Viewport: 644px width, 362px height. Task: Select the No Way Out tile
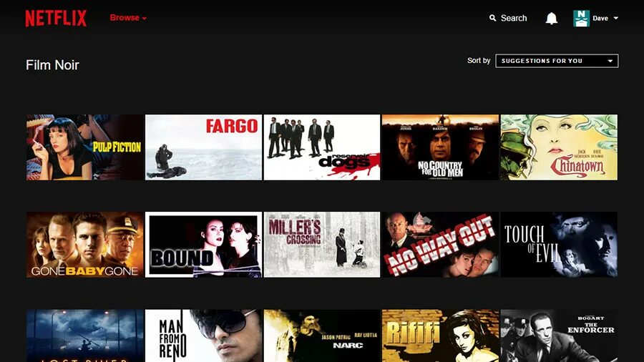tap(440, 245)
